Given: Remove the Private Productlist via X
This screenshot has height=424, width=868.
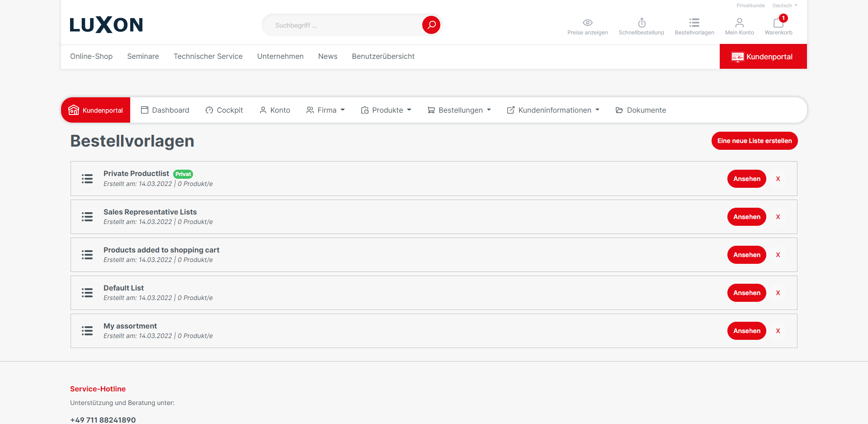Looking at the screenshot, I should [x=778, y=179].
